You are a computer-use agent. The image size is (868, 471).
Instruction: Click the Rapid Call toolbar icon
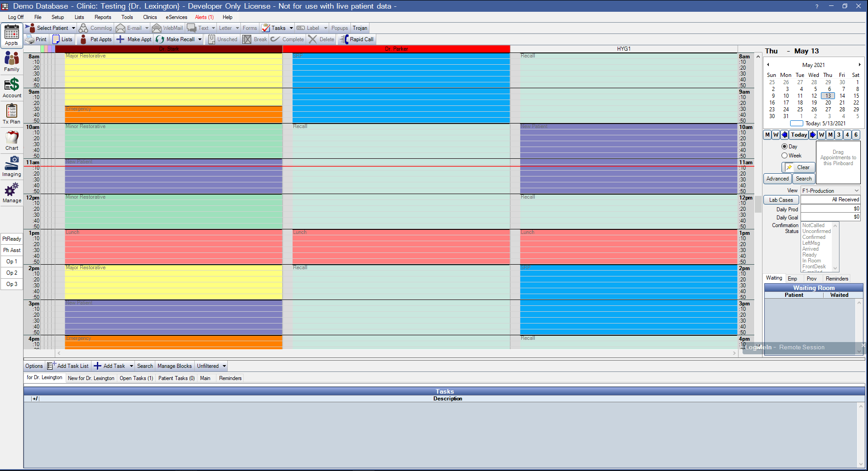[x=356, y=39]
